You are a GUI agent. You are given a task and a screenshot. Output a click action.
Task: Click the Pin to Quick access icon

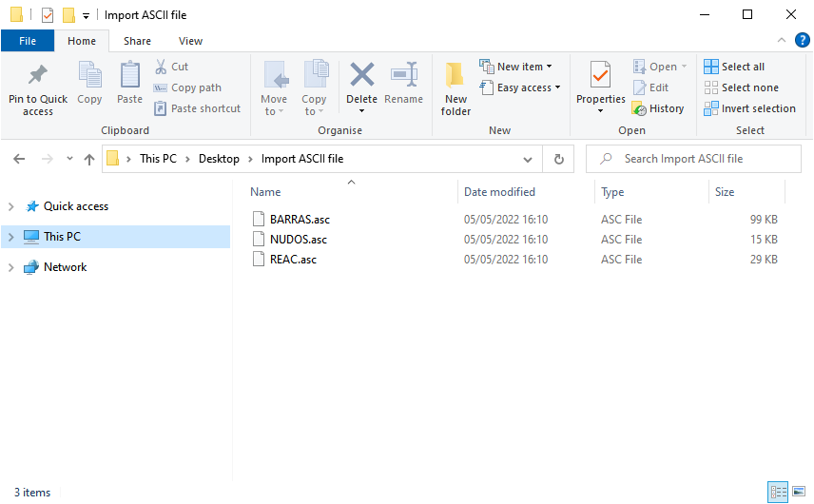coord(38,76)
